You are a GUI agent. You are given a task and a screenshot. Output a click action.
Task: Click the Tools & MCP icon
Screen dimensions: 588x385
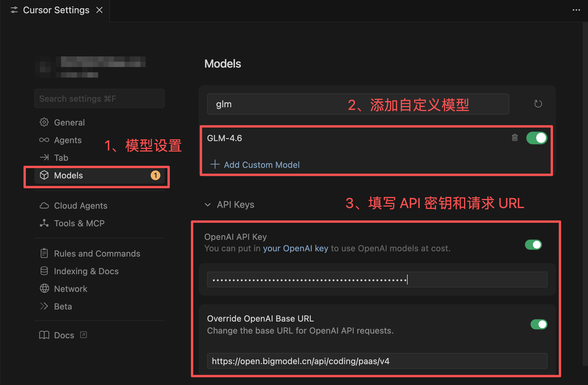coord(44,223)
